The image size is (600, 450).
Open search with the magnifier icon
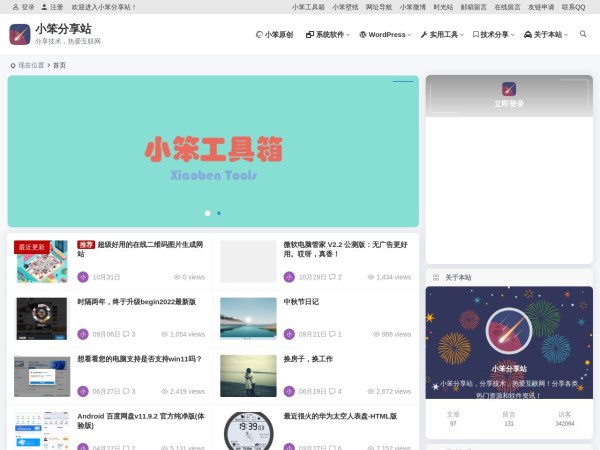(x=583, y=35)
